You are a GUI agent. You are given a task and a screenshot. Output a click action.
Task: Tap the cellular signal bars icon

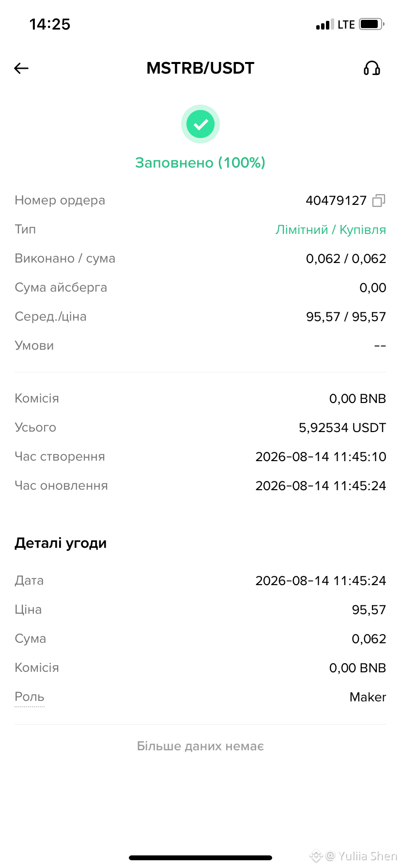click(x=325, y=24)
